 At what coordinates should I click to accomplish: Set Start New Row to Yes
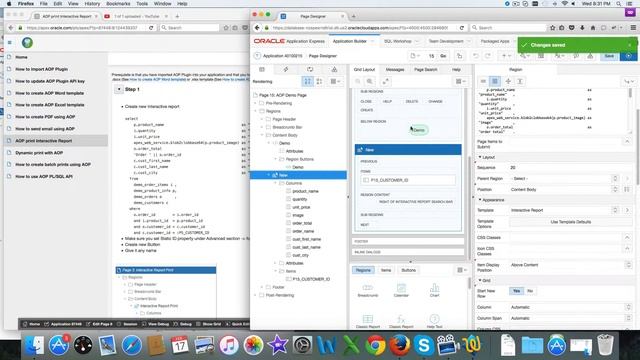(516, 291)
